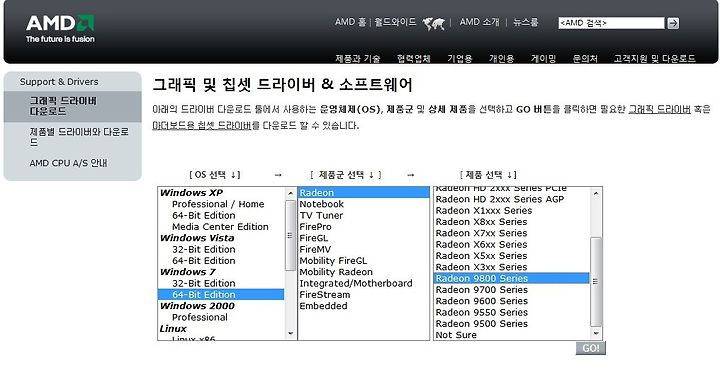Follow the 마더보드용 칩셋 드라이버 link
Image resolution: width=720 pixels, height=382 pixels.
202,125
